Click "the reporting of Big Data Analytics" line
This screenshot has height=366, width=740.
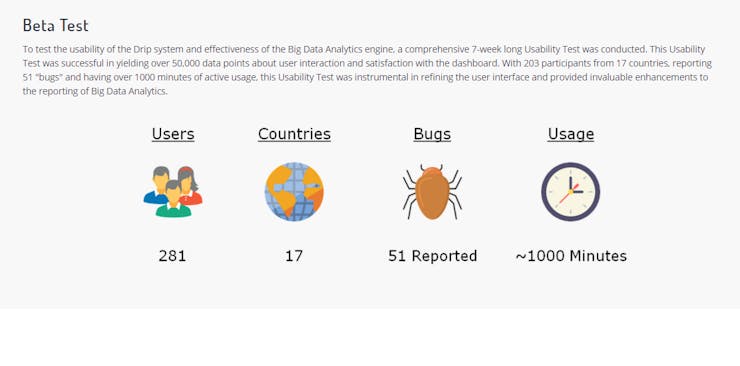[95, 92]
